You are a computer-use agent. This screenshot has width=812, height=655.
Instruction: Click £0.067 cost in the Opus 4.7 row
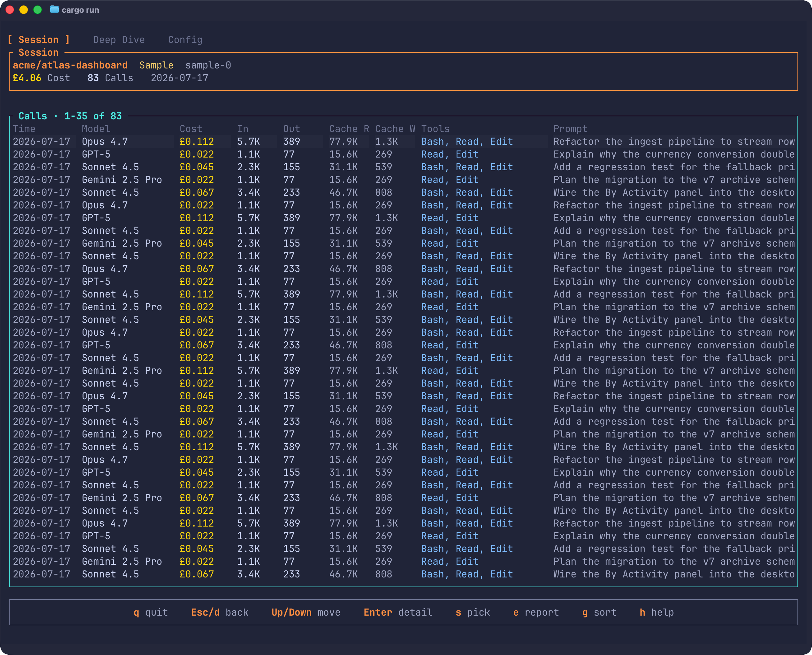pos(197,269)
